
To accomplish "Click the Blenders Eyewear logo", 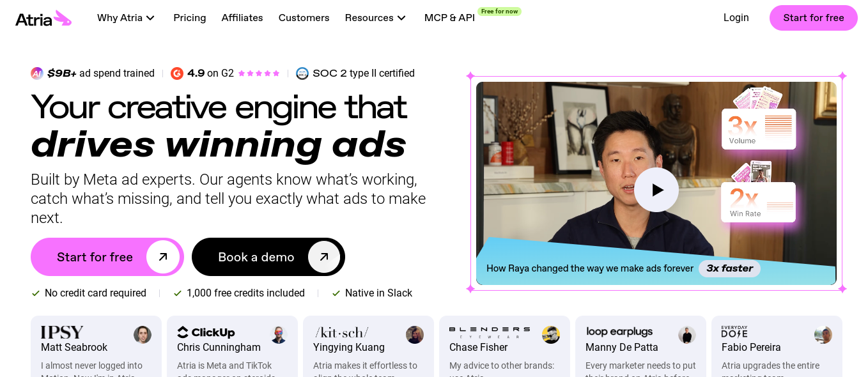I will (490, 332).
